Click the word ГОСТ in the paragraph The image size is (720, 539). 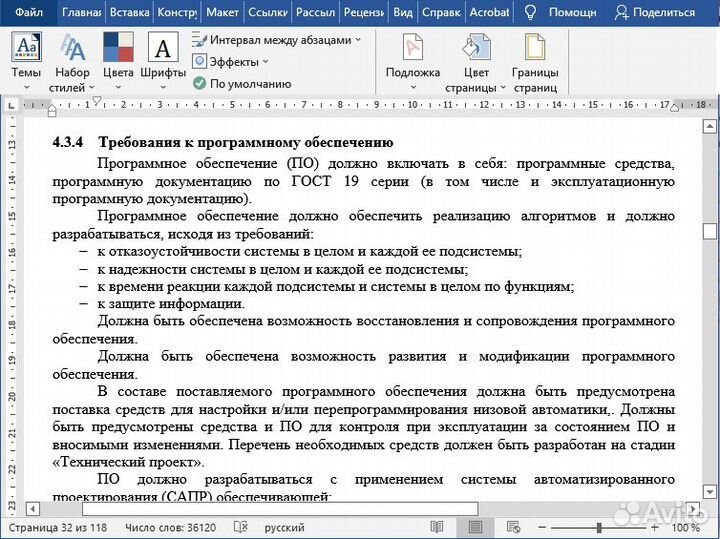pos(311,181)
